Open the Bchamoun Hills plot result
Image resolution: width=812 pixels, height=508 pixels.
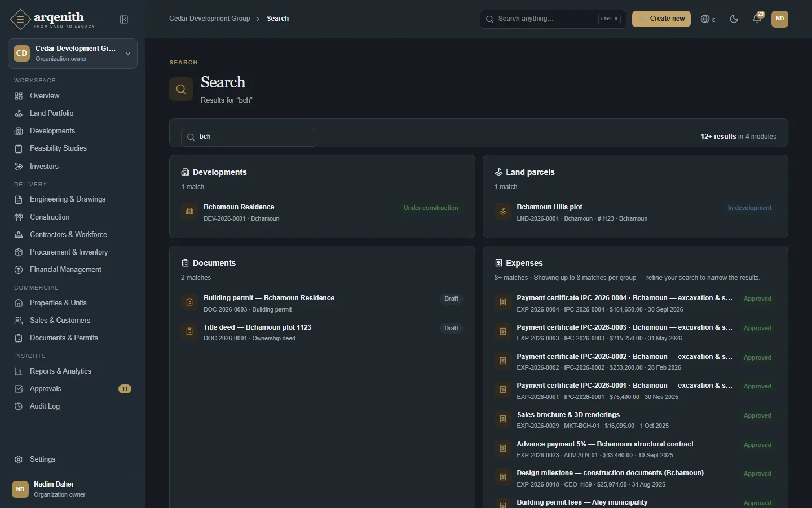point(635,213)
